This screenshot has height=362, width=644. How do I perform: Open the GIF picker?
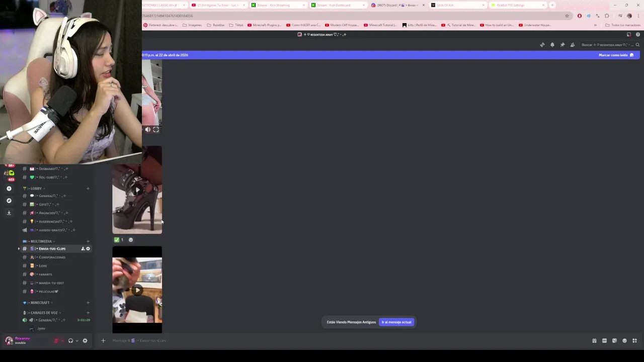point(604,340)
